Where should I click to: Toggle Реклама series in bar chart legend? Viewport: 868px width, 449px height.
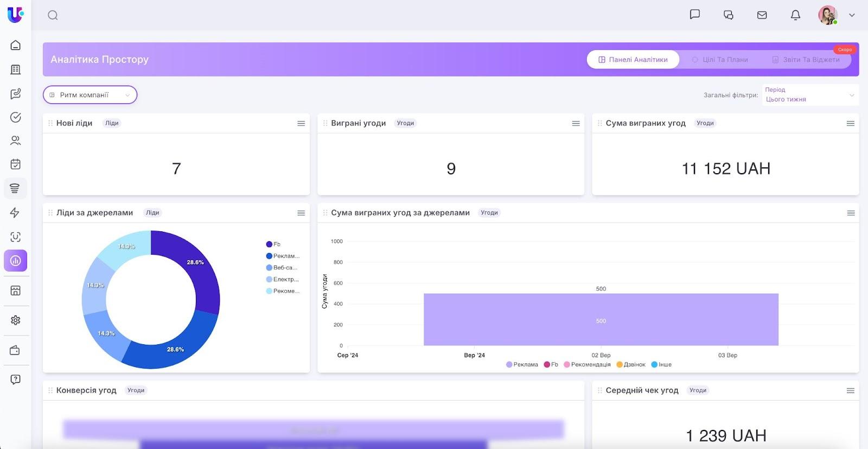[522, 365]
